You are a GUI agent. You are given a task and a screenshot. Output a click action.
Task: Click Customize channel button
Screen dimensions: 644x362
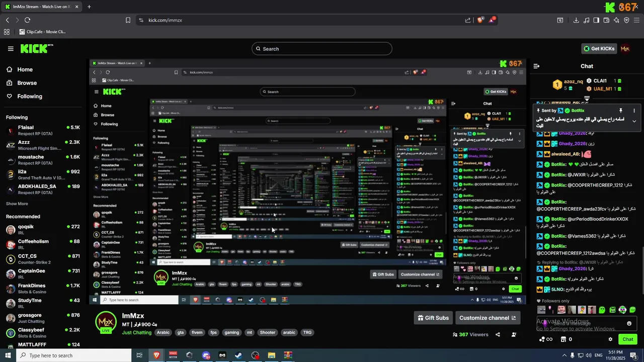click(x=488, y=318)
